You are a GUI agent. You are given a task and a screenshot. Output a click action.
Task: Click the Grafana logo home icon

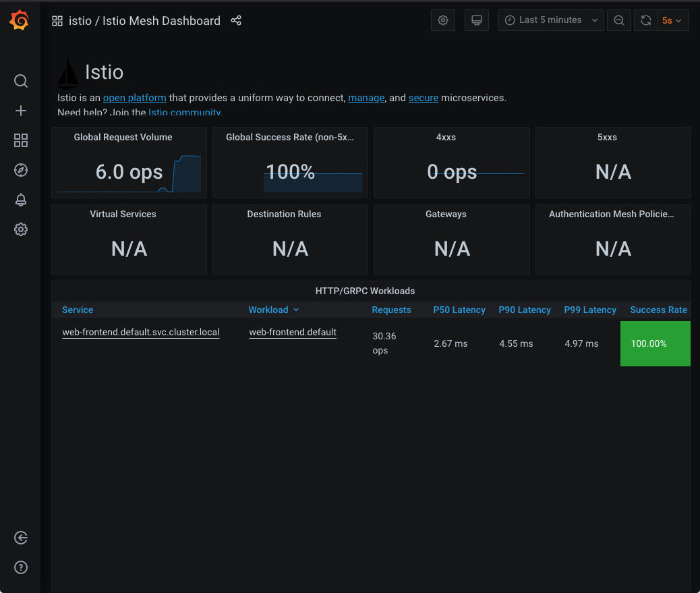tap(20, 21)
